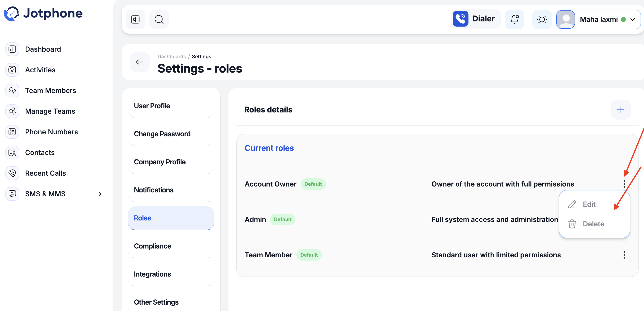This screenshot has height=311, width=644.
Task: Click 'Owner of the account with full permissions'
Action: [502, 184]
